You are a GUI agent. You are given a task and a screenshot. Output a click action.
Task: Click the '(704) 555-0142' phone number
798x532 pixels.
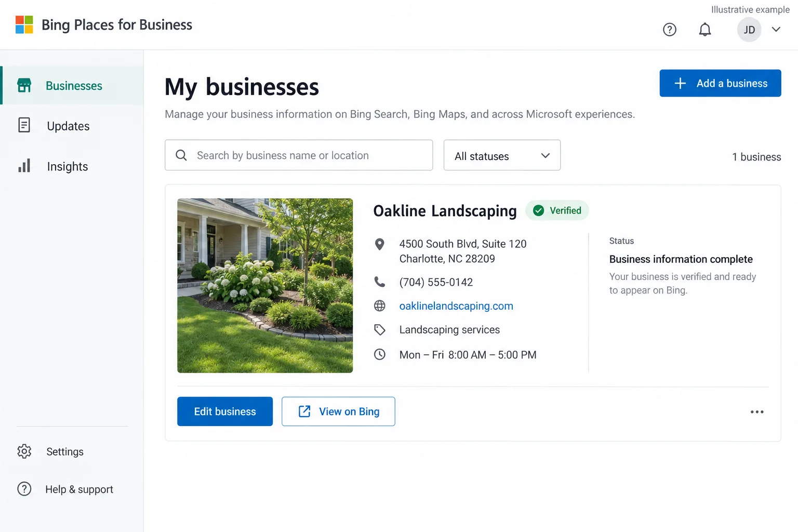click(x=436, y=282)
